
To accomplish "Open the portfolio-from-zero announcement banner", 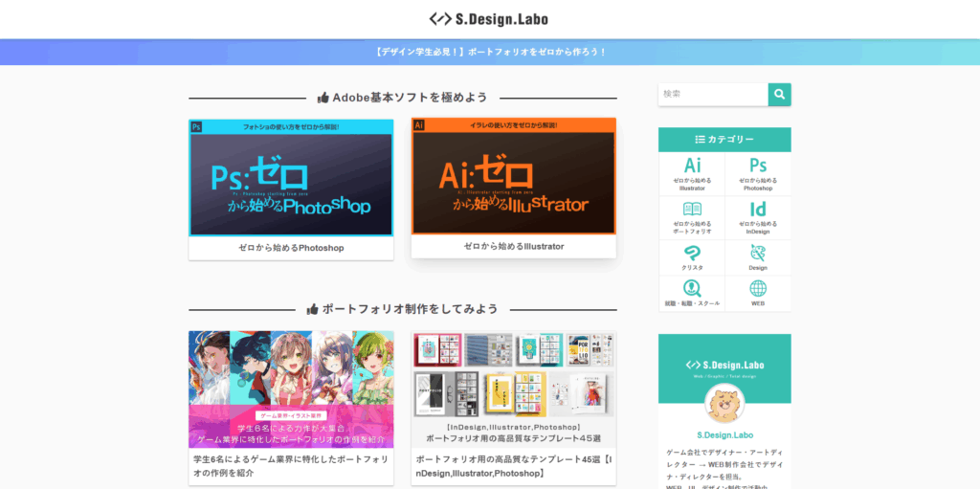I will (x=490, y=52).
